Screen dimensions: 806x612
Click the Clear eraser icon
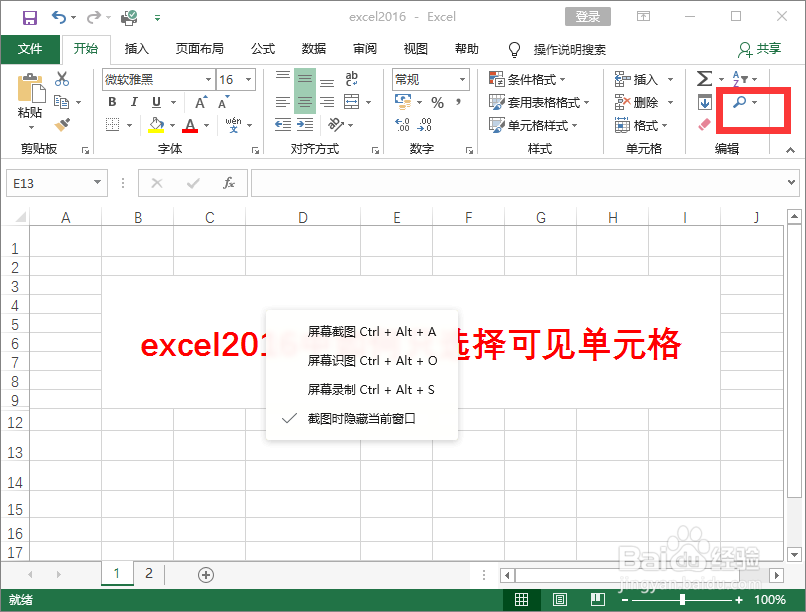point(704,124)
